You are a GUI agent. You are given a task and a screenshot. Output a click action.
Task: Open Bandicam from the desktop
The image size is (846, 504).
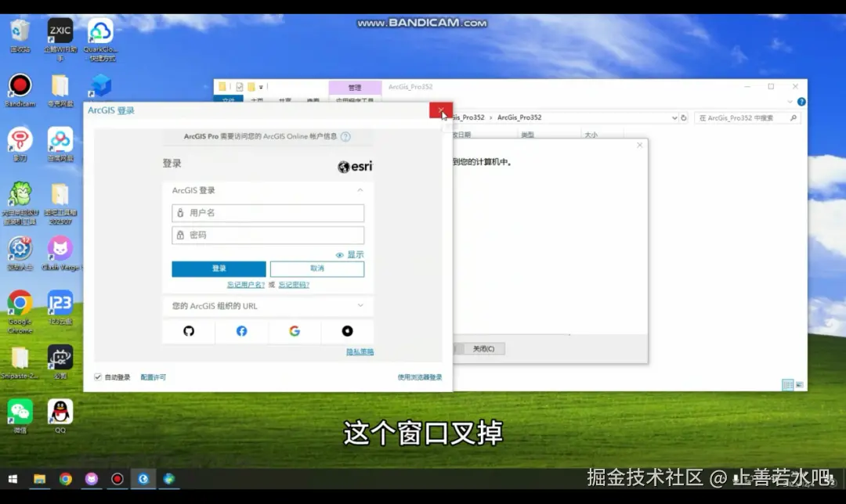coord(19,86)
